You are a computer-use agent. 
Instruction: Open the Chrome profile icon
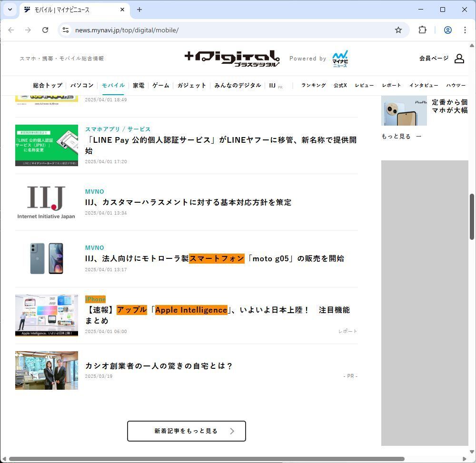[x=448, y=30]
